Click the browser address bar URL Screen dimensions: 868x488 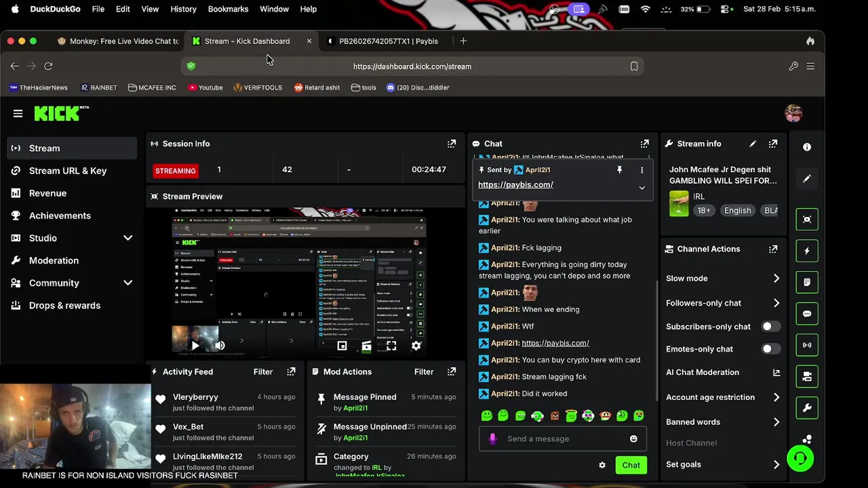(x=412, y=66)
